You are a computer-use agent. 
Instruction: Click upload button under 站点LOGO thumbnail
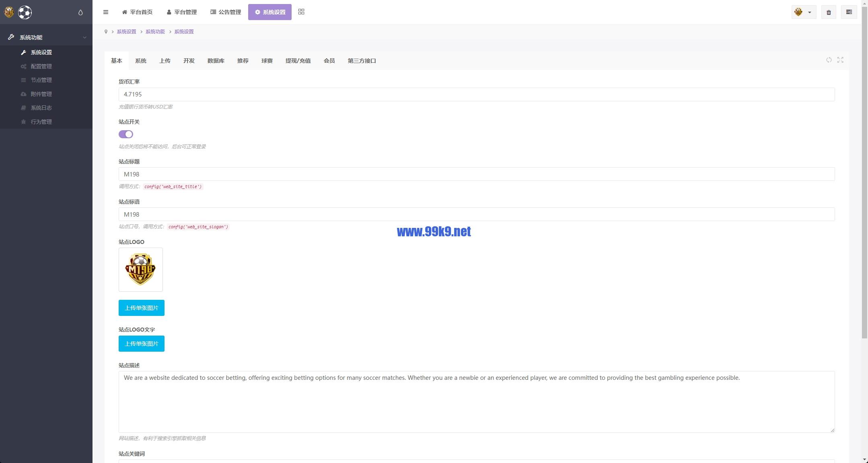click(x=142, y=308)
